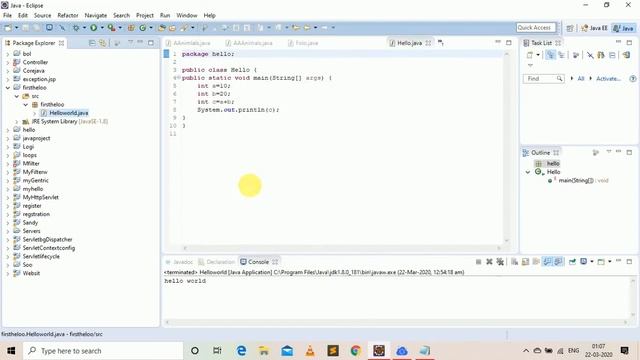Open the Debug button dropdown arrow
This screenshot has width=640, height=360.
pyautogui.click(x=84, y=28)
